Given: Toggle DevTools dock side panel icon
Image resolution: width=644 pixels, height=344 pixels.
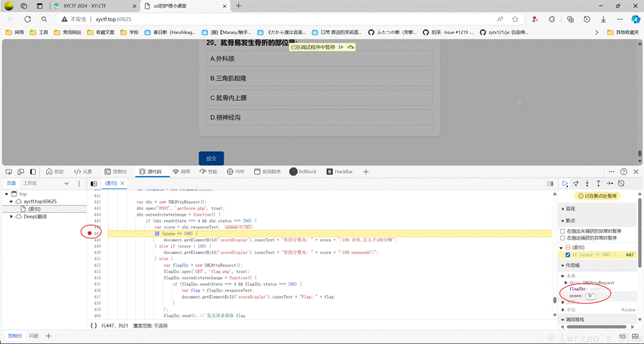Looking at the screenshot, I should (33, 172).
